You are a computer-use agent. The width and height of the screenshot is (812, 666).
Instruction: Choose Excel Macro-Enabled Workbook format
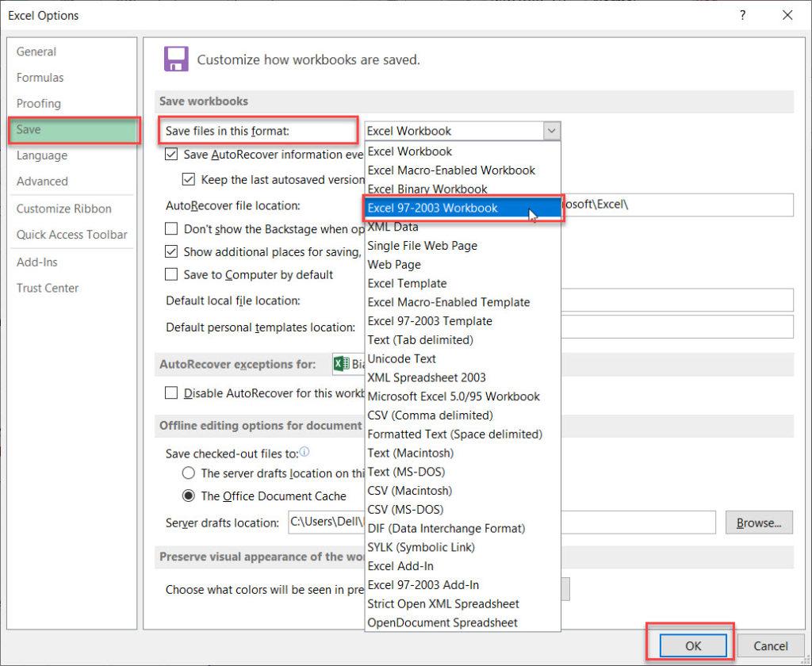point(463,170)
